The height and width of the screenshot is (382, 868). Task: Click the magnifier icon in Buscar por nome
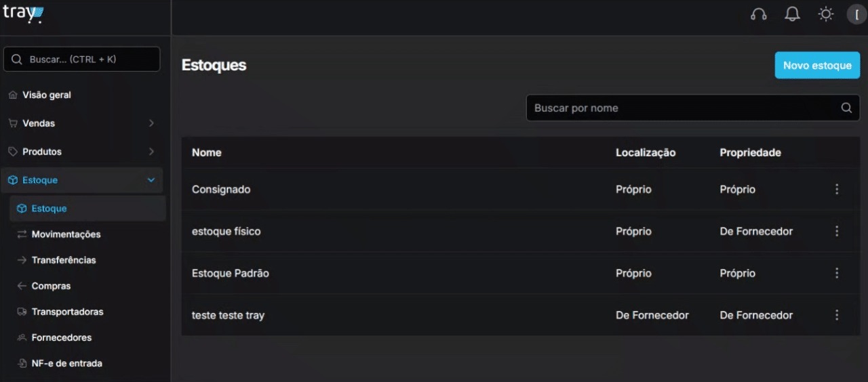point(846,108)
